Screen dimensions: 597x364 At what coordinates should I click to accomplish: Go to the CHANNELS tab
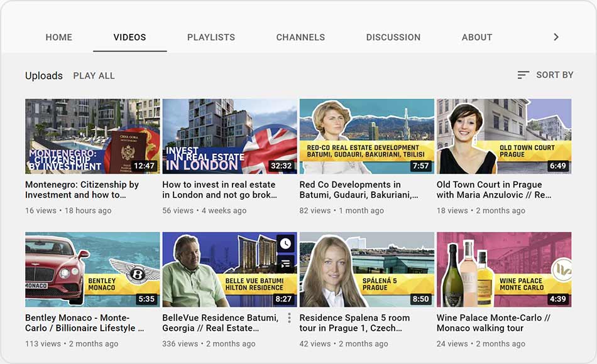(x=300, y=37)
